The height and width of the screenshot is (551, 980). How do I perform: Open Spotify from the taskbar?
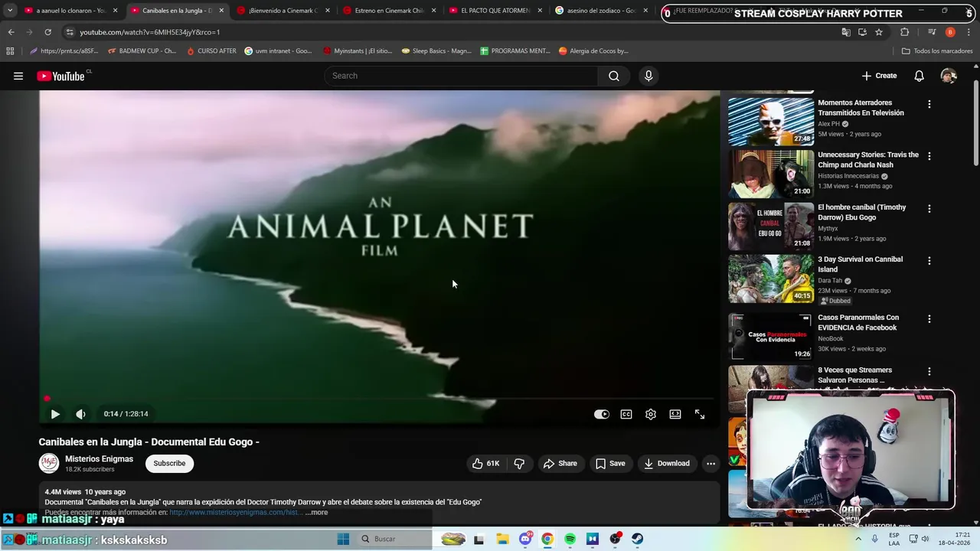[x=570, y=539]
